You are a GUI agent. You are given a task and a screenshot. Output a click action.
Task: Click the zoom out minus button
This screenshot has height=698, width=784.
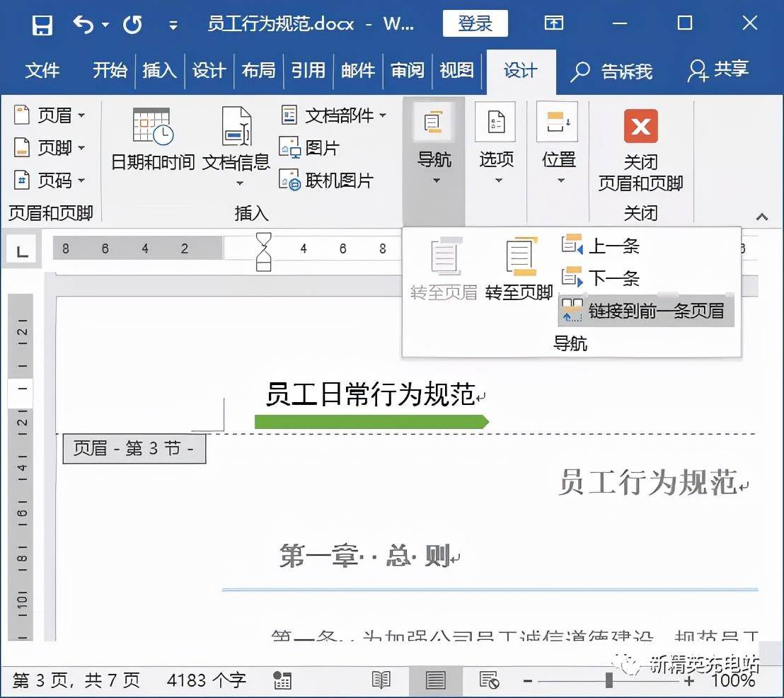click(527, 681)
